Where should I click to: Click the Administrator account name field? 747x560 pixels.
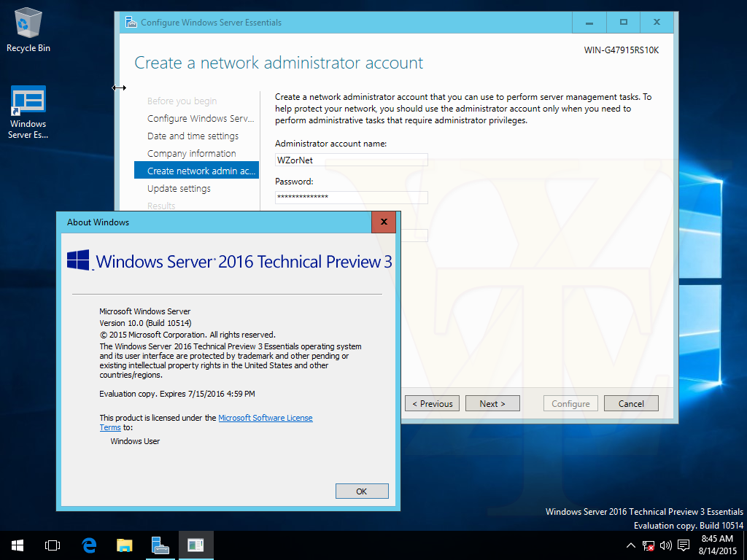click(x=351, y=160)
